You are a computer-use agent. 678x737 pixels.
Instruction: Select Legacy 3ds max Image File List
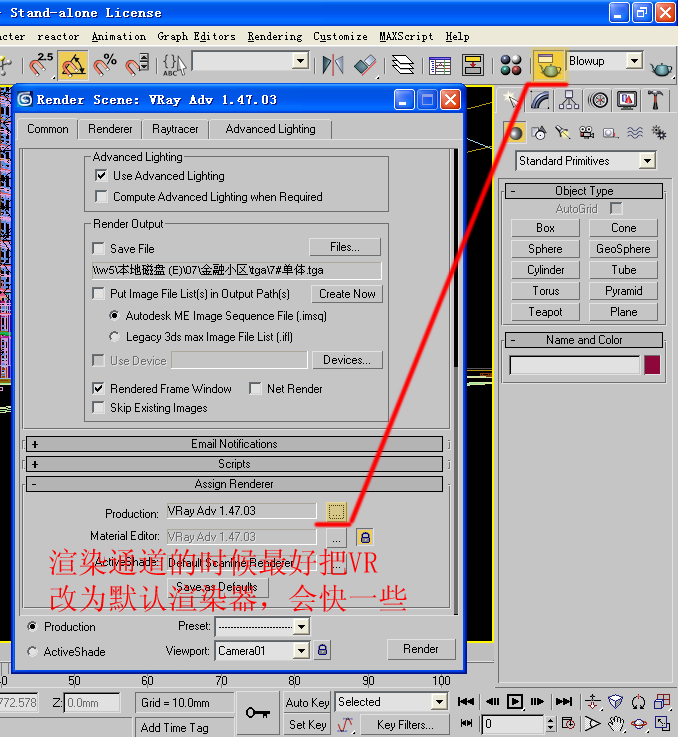click(x=114, y=337)
